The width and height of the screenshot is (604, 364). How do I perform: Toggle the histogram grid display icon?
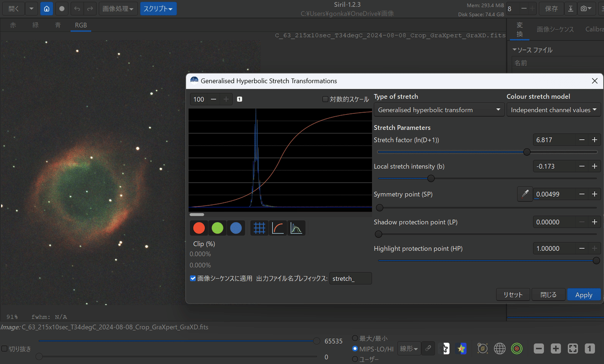click(259, 228)
